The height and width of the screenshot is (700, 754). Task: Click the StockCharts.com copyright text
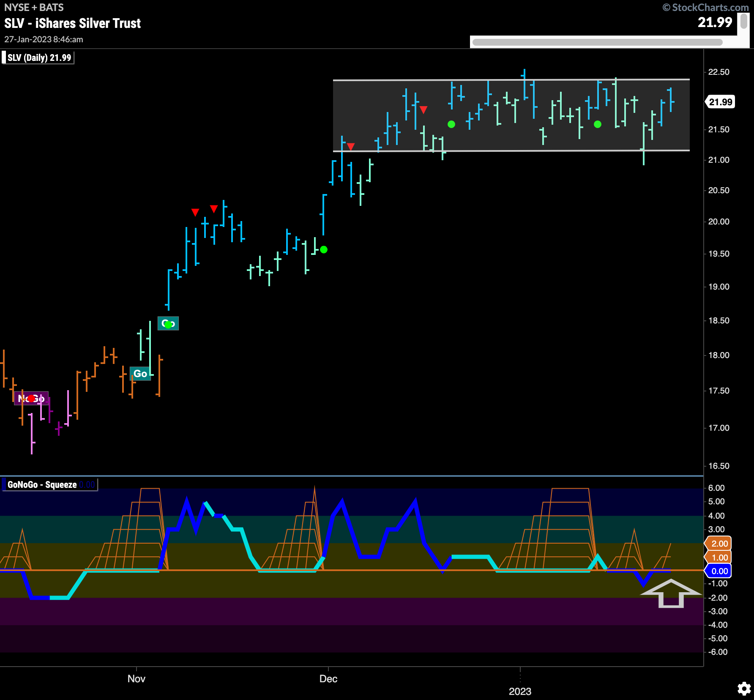tap(705, 8)
